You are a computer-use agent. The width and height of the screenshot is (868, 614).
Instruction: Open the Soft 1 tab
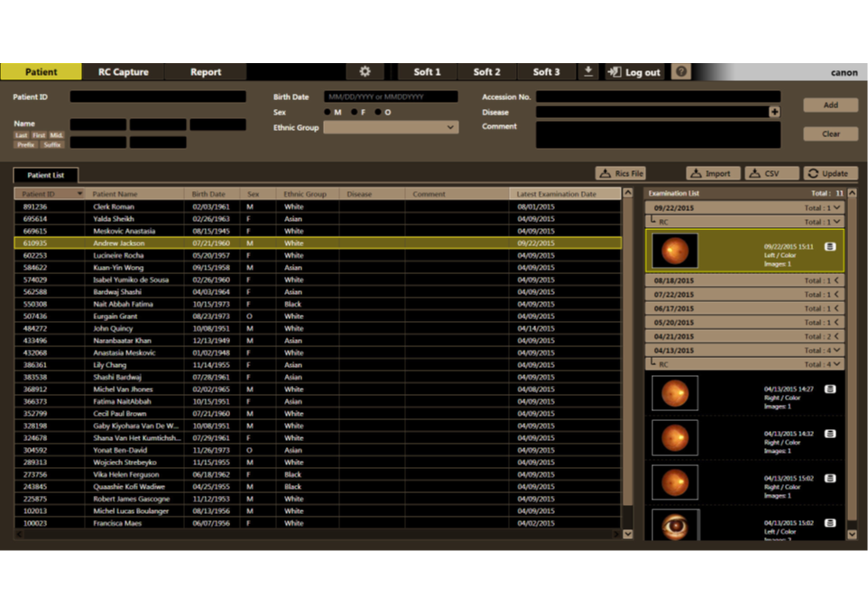point(427,72)
